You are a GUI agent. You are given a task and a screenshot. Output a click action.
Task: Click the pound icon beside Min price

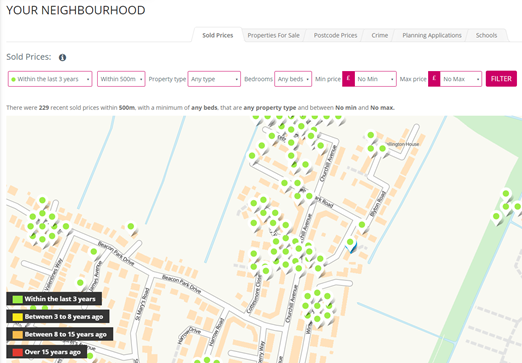348,79
